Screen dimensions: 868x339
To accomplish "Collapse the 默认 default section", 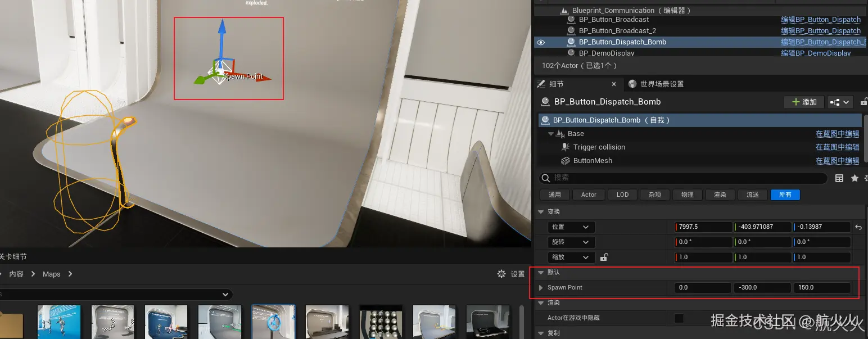I will pos(541,273).
